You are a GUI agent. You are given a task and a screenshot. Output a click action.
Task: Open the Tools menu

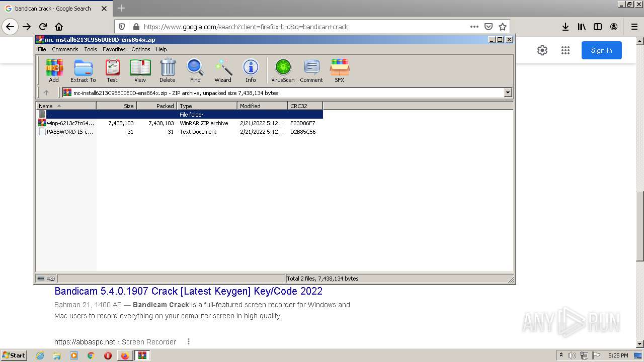(x=91, y=49)
